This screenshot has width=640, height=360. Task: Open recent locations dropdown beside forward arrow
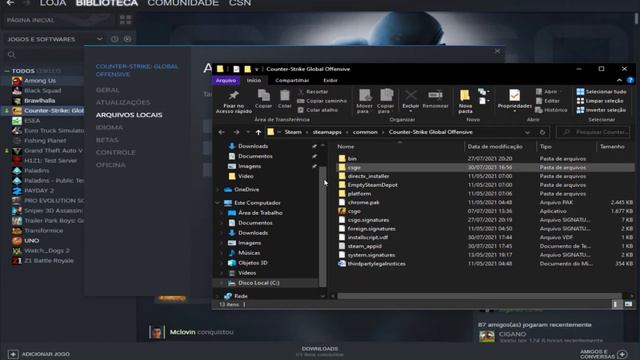[x=248, y=132]
